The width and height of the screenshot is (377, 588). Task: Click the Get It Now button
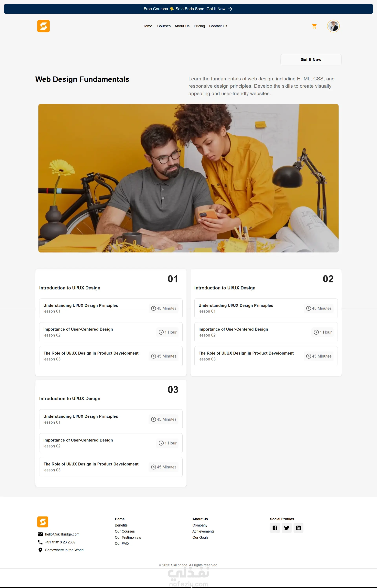[x=311, y=60]
